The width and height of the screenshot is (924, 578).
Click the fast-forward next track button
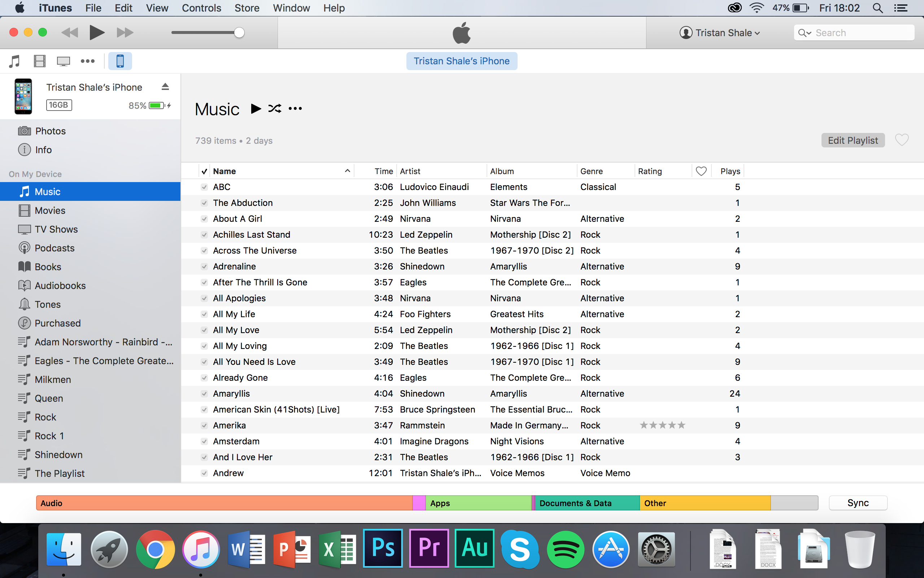(x=125, y=33)
